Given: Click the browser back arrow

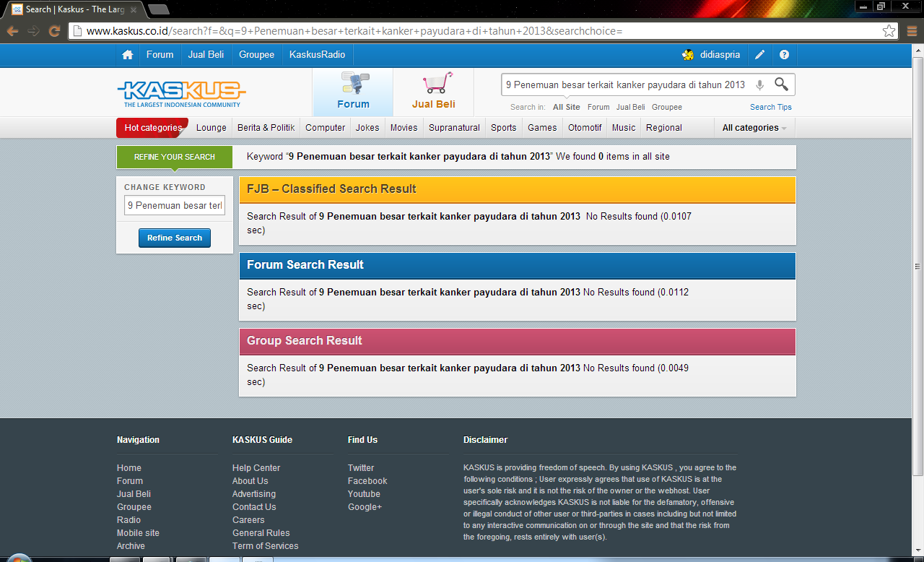Looking at the screenshot, I should point(12,31).
